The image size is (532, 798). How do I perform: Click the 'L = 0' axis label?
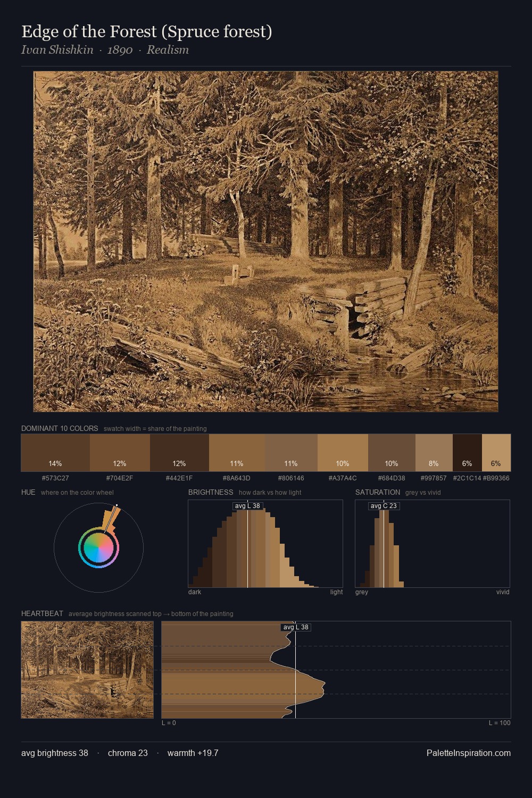pos(169,723)
